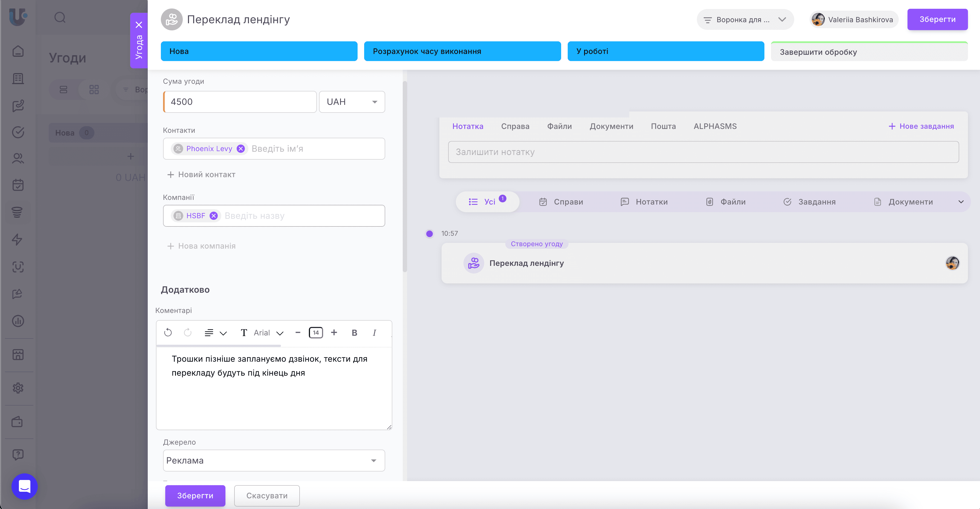This screenshot has width=980, height=509.
Task: Close the deal panel with X
Action: (139, 25)
